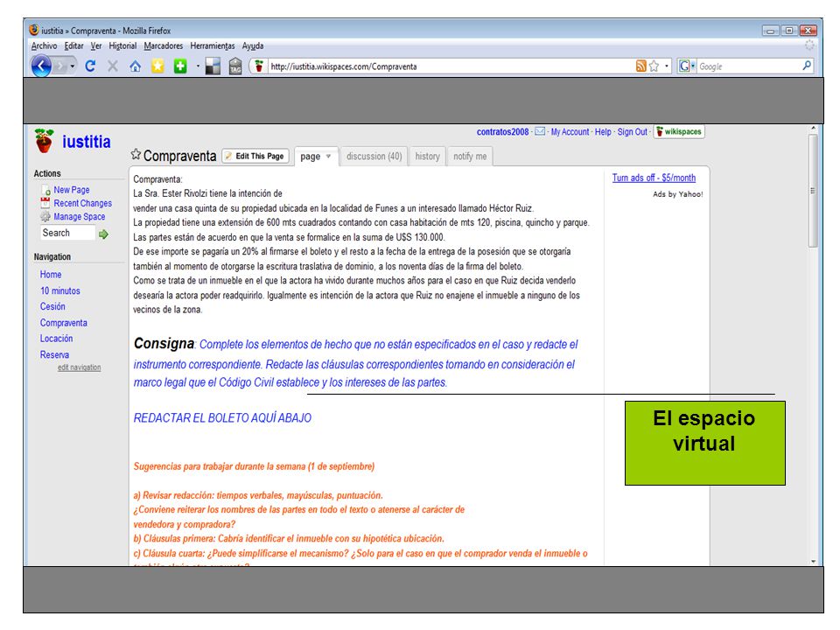Bookmark this page with the star icon
The width and height of the screenshot is (840, 630).
click(654, 66)
